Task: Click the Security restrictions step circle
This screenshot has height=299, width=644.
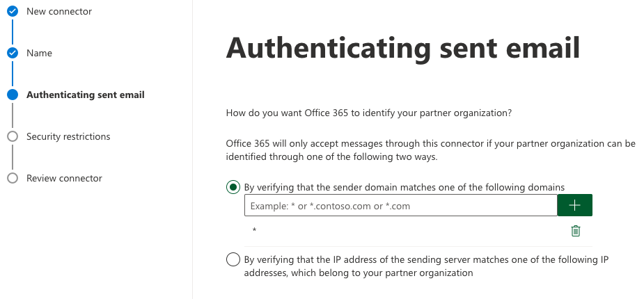Action: point(13,136)
